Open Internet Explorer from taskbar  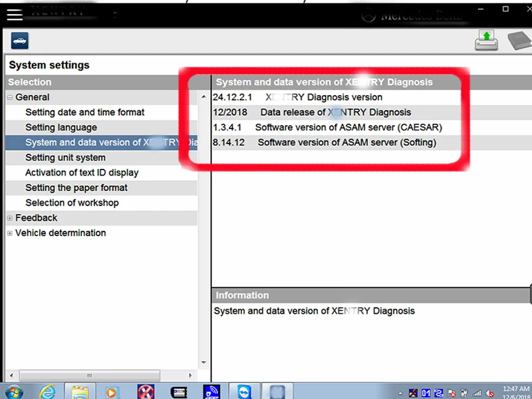(47, 392)
